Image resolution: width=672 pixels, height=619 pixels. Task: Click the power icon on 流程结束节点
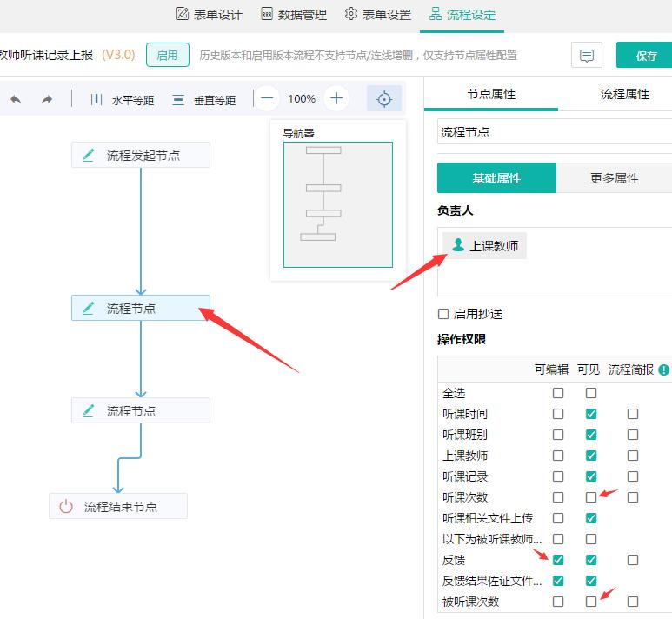(x=66, y=506)
